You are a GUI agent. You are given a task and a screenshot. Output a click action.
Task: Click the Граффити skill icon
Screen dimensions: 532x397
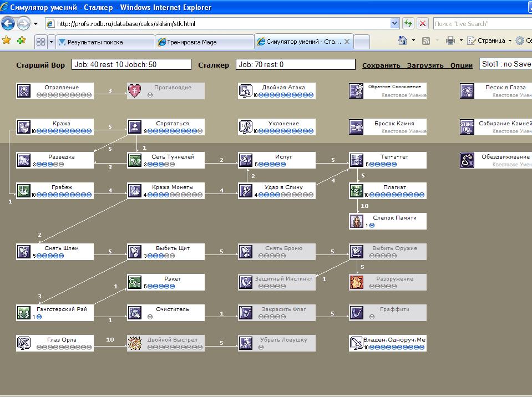(357, 313)
